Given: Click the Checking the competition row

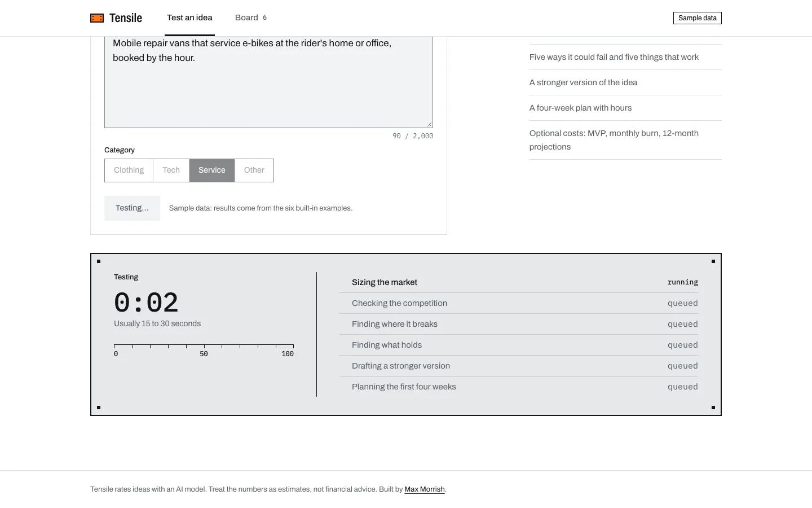Looking at the screenshot, I should coord(519,303).
